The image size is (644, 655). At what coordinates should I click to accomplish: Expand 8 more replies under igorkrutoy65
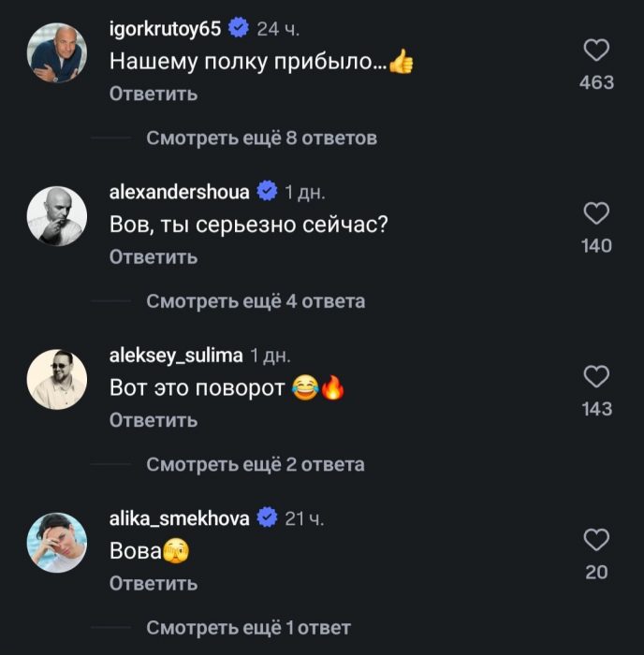(x=261, y=138)
